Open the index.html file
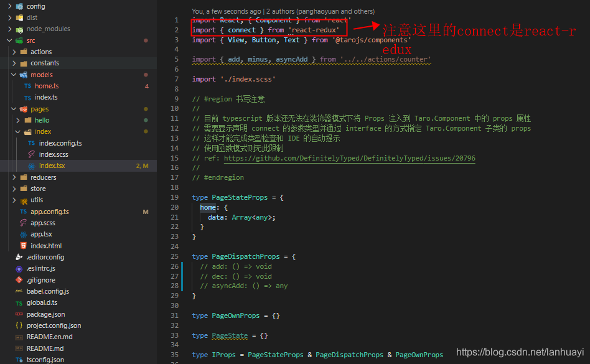The height and width of the screenshot is (364, 590). pos(46,246)
